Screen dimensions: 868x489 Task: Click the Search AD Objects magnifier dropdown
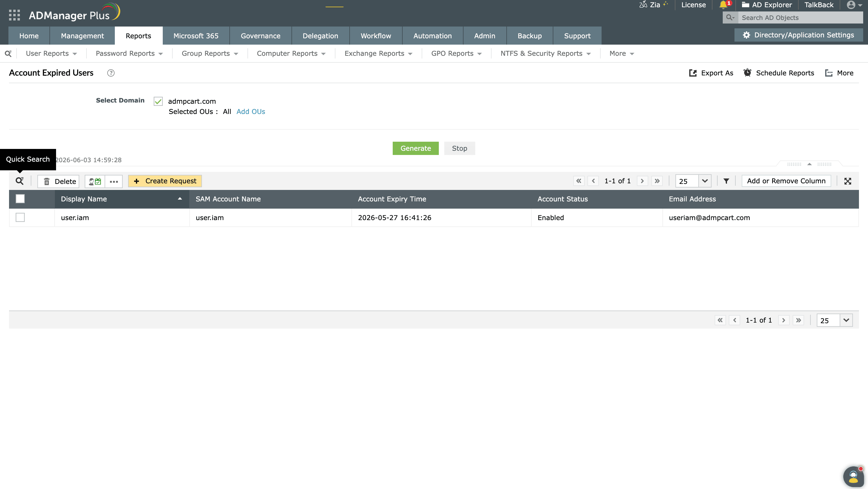(x=730, y=17)
